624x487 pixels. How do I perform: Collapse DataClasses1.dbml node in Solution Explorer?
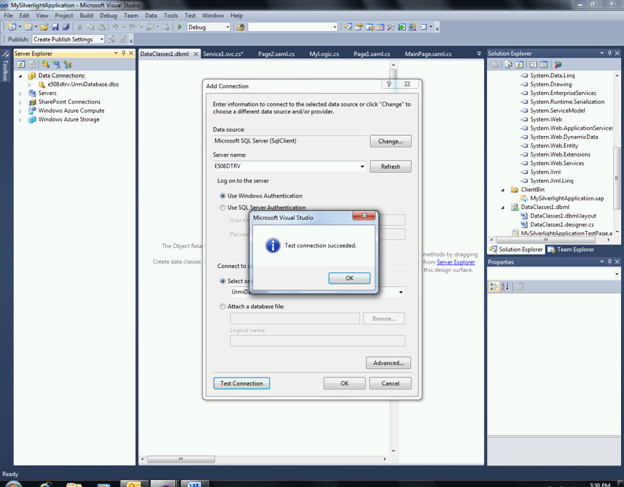pos(503,207)
